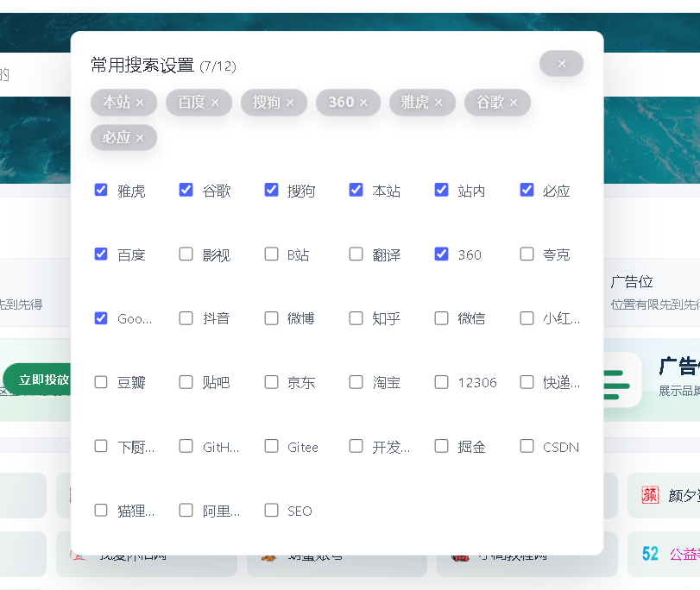Enable the CSDN search checkbox
The width and height of the screenshot is (700, 590).
pos(527,446)
